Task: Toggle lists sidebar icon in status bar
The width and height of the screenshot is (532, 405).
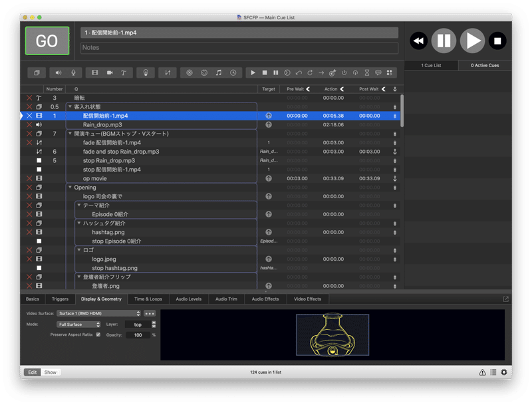Action: click(493, 372)
